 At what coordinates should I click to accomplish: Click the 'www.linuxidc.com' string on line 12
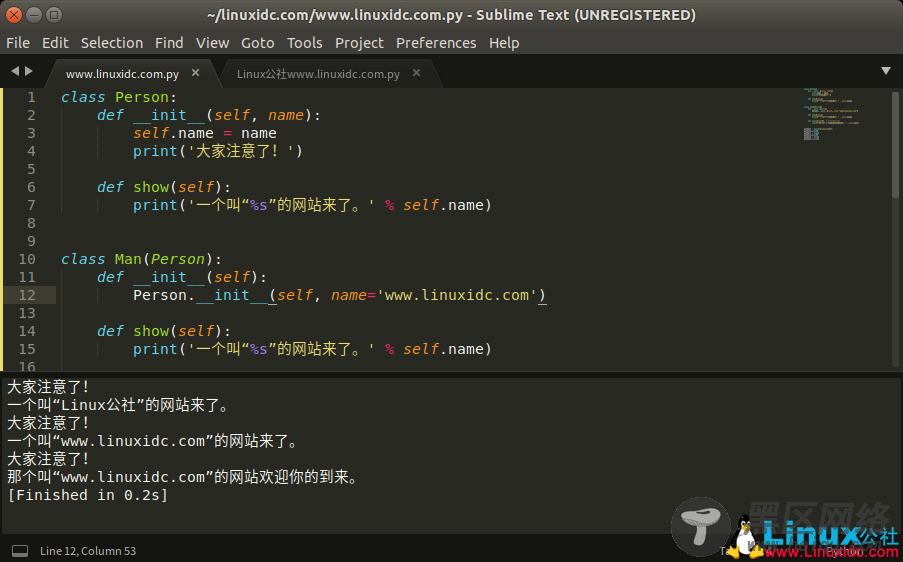[457, 295]
